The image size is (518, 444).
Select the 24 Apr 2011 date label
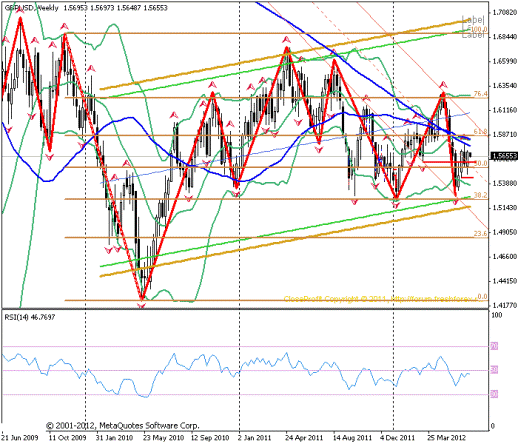(304, 438)
